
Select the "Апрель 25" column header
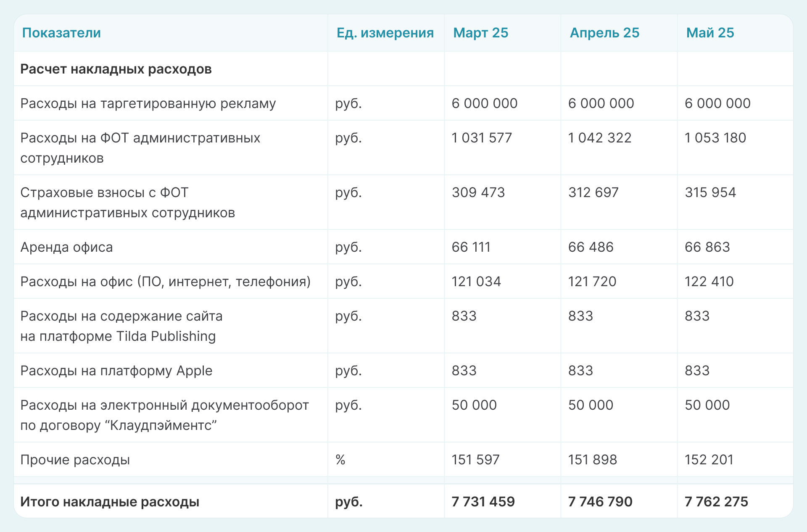pos(604,33)
